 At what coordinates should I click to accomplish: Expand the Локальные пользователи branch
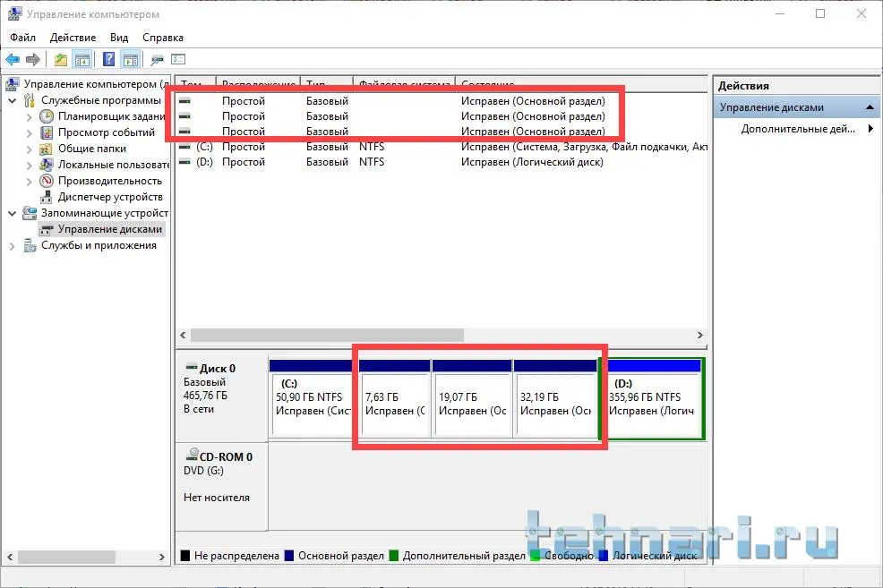30,166
